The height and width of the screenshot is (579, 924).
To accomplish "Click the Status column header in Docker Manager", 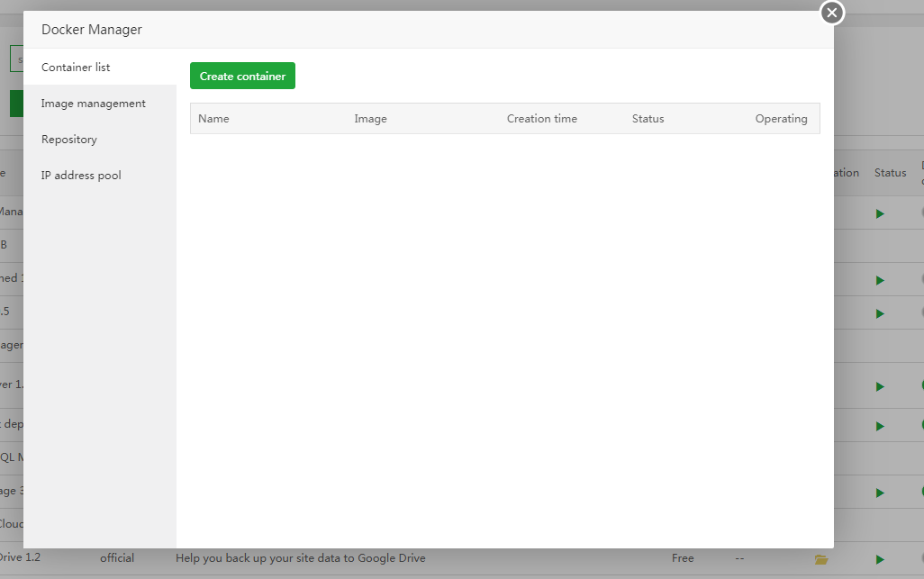I will point(648,118).
